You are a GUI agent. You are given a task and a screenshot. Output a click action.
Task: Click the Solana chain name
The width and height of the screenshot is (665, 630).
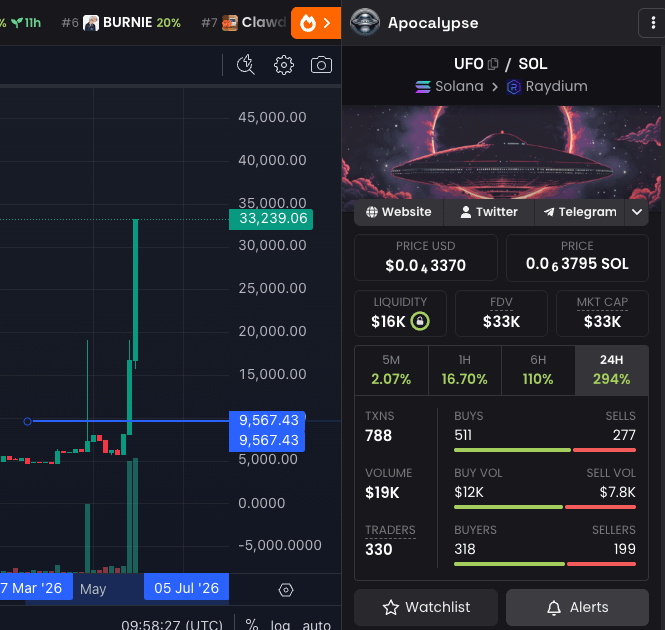459,87
